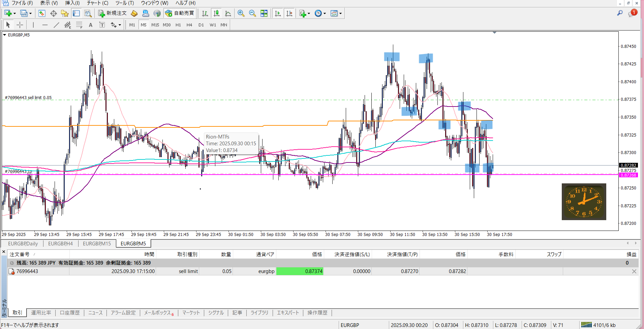The height and width of the screenshot is (329, 644).
Task: Select the text 'A' tool
Action: click(90, 25)
